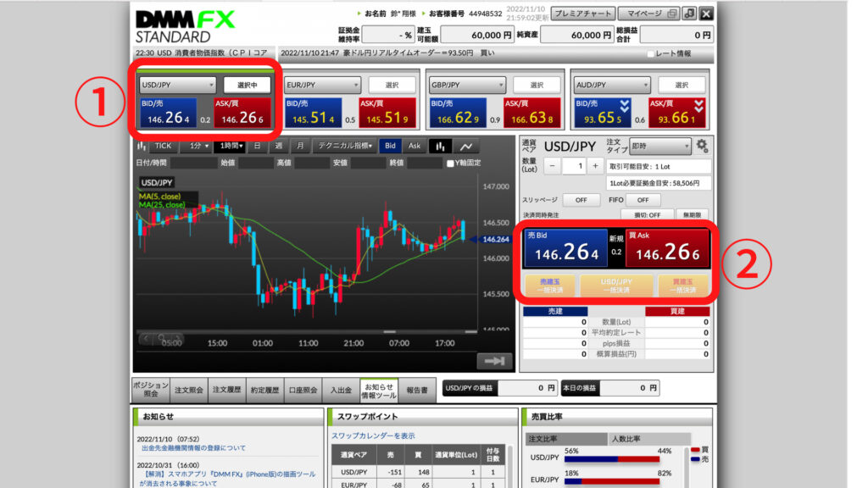The width and height of the screenshot is (868, 488).
Task: Click 選択 button for AUD/JPY
Action: (x=682, y=85)
